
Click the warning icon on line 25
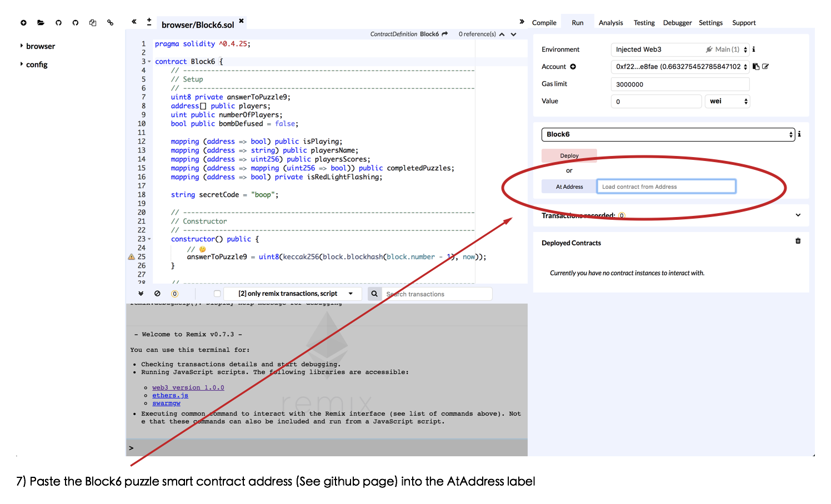click(x=131, y=257)
